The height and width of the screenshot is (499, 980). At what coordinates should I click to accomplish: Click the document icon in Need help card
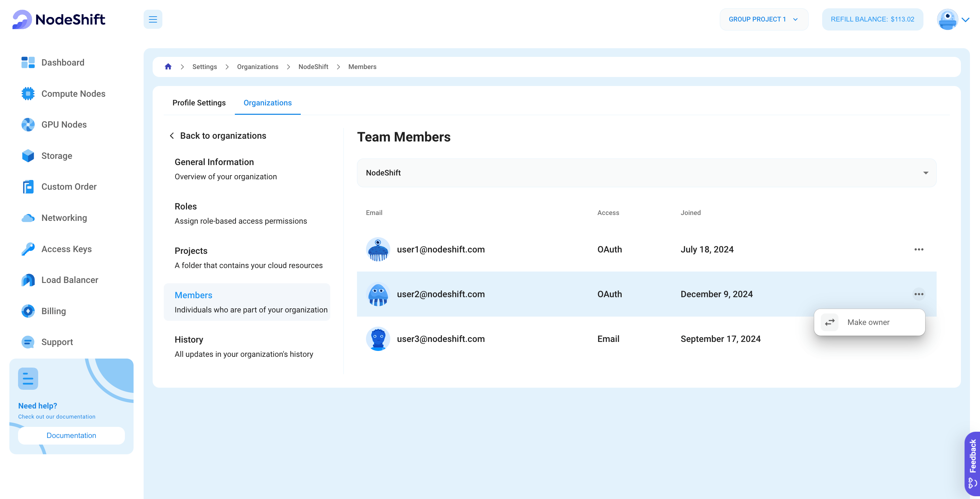[x=28, y=378]
